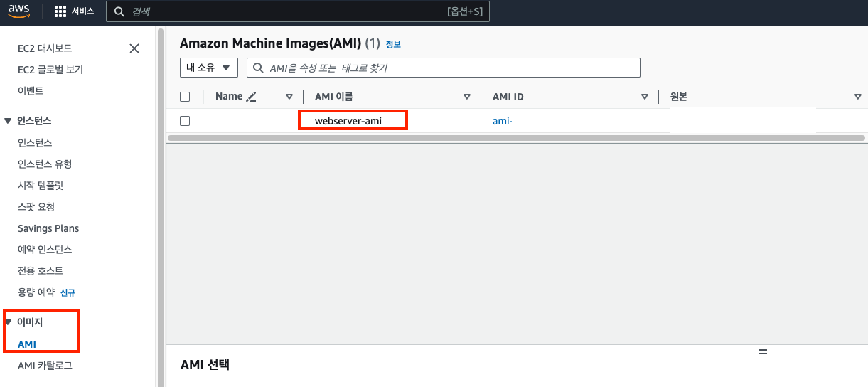Open 시작 템플릿 page
This screenshot has width=868, height=387.
pyautogui.click(x=41, y=186)
